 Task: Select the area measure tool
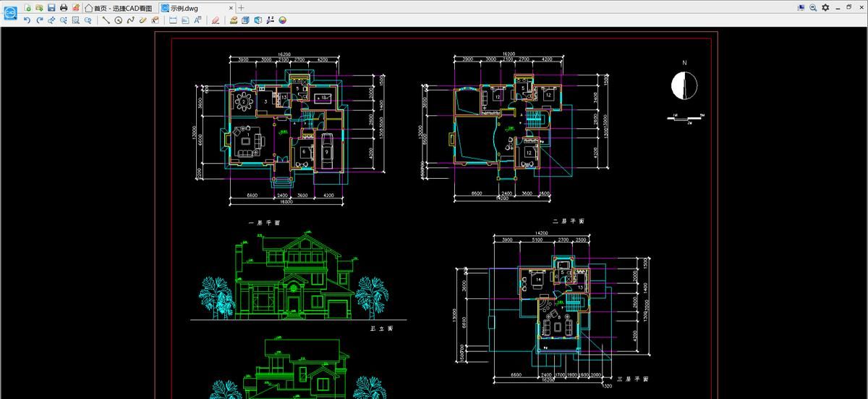tap(185, 20)
